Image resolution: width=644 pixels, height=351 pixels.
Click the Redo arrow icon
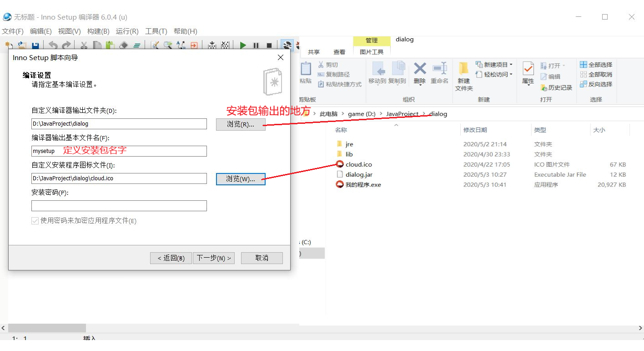coord(66,45)
